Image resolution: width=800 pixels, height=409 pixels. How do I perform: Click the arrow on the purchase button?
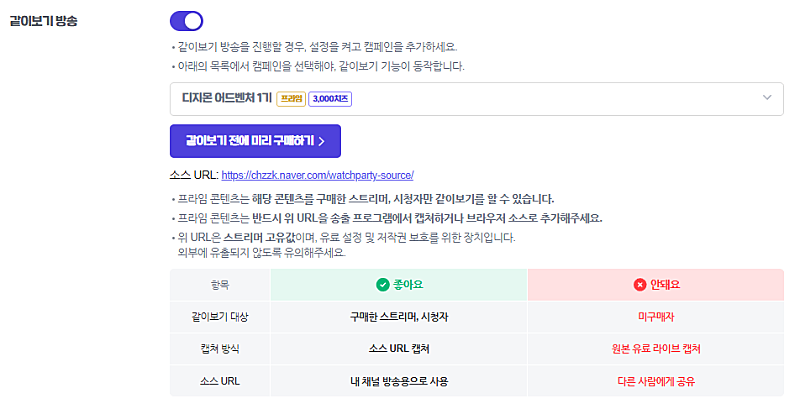tap(321, 142)
